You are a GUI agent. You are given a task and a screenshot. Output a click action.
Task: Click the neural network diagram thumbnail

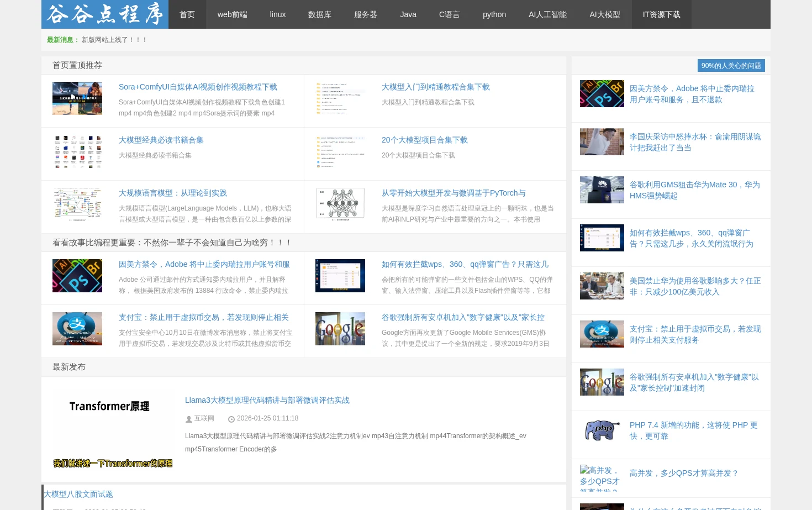click(340, 204)
